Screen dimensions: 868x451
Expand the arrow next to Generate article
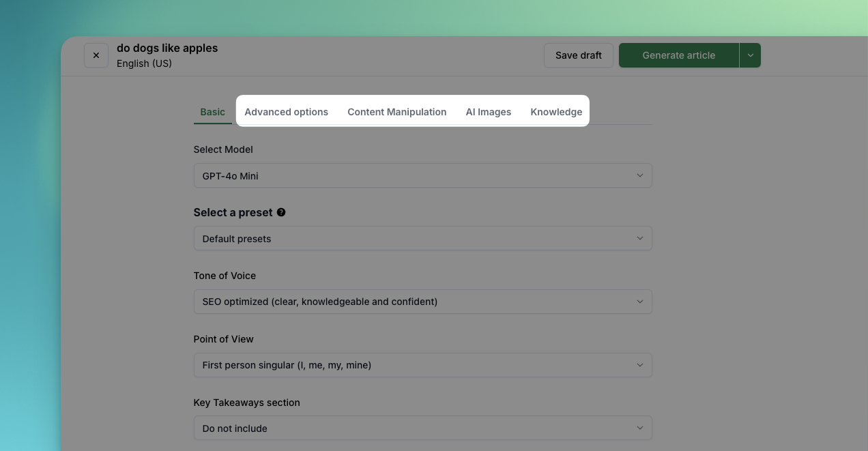tap(750, 55)
